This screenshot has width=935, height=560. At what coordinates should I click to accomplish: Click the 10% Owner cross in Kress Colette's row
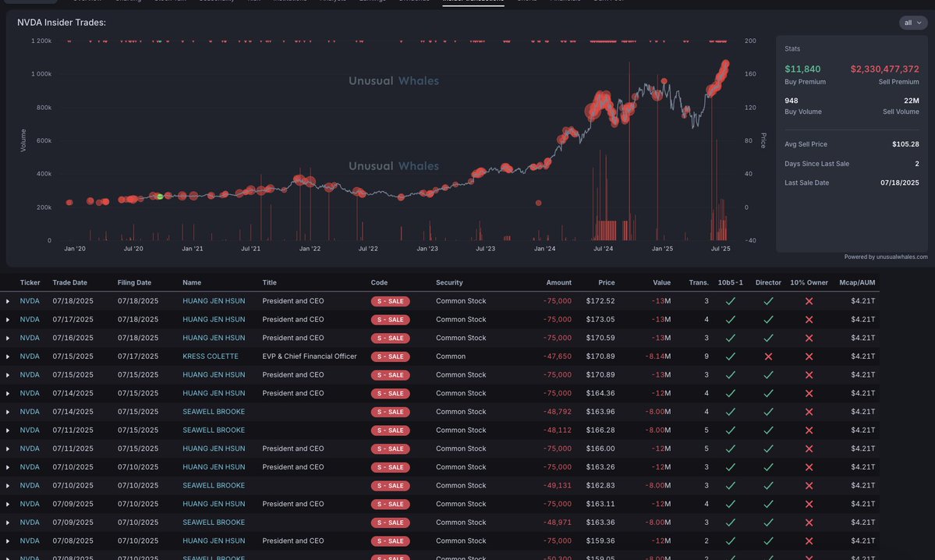809,356
